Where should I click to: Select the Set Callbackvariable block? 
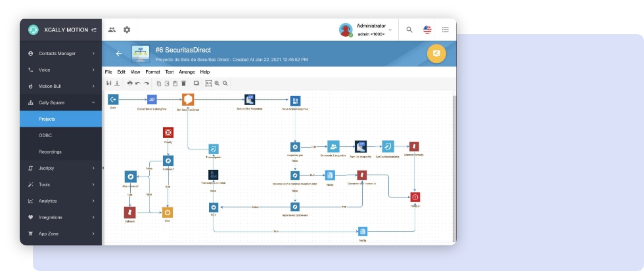388,146
